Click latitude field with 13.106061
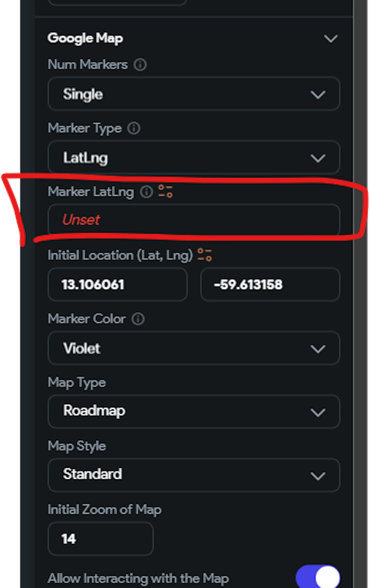This screenshot has width=370, height=588. pyautogui.click(x=117, y=285)
